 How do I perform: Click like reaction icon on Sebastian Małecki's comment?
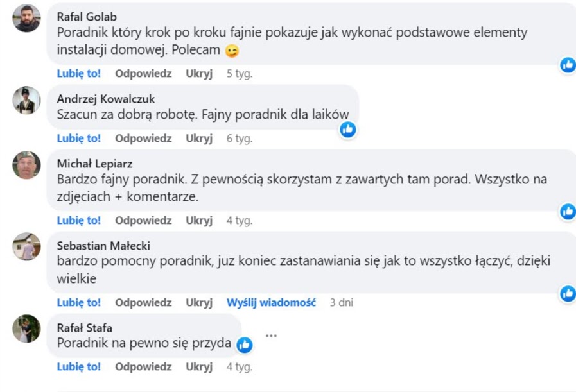[x=568, y=293]
